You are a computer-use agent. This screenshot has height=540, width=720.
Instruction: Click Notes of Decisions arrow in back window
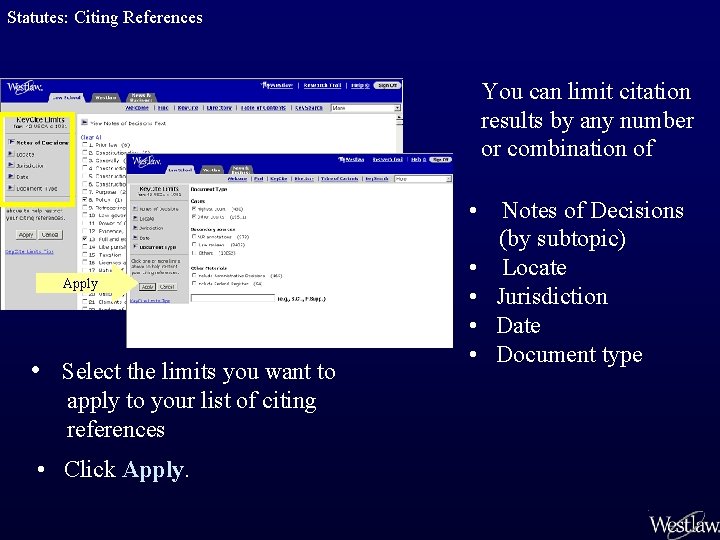[x=11, y=142]
